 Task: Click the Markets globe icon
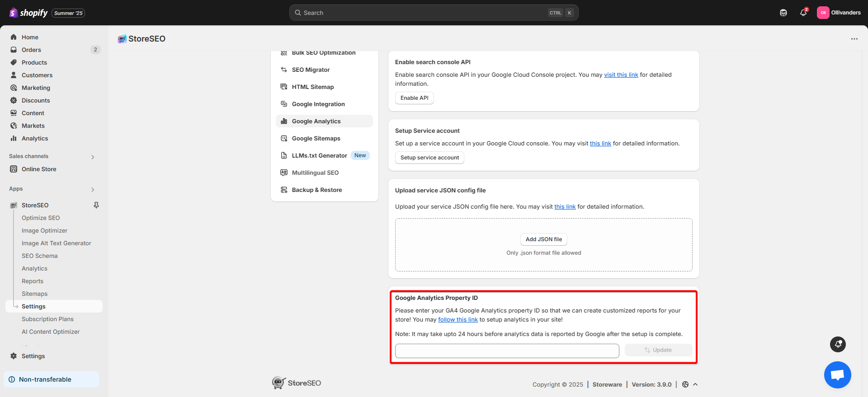14,126
